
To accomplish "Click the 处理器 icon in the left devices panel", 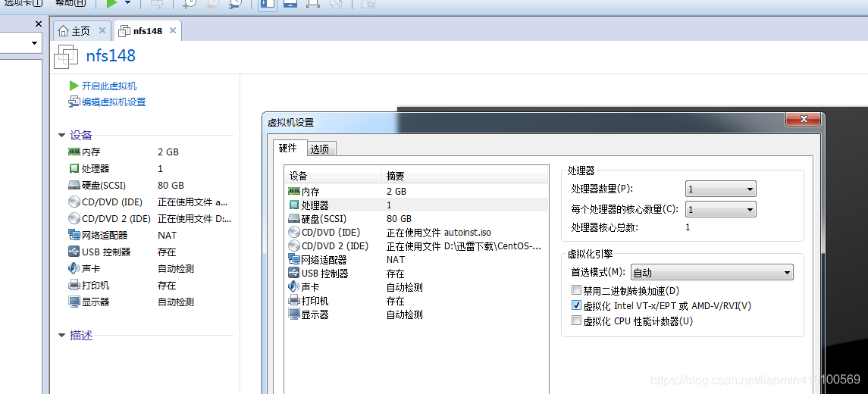I will click(74, 168).
